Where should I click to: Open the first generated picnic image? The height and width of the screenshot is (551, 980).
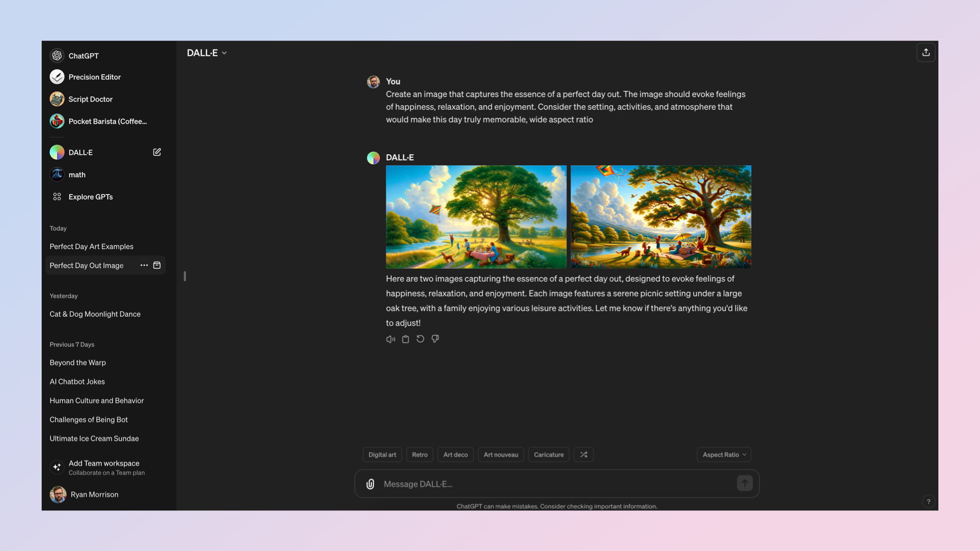(476, 217)
